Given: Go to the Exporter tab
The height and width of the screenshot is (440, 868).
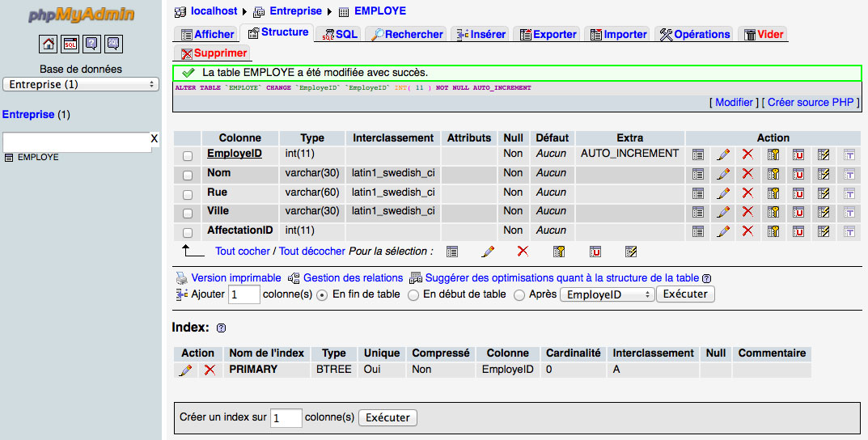Looking at the screenshot, I should (x=547, y=34).
